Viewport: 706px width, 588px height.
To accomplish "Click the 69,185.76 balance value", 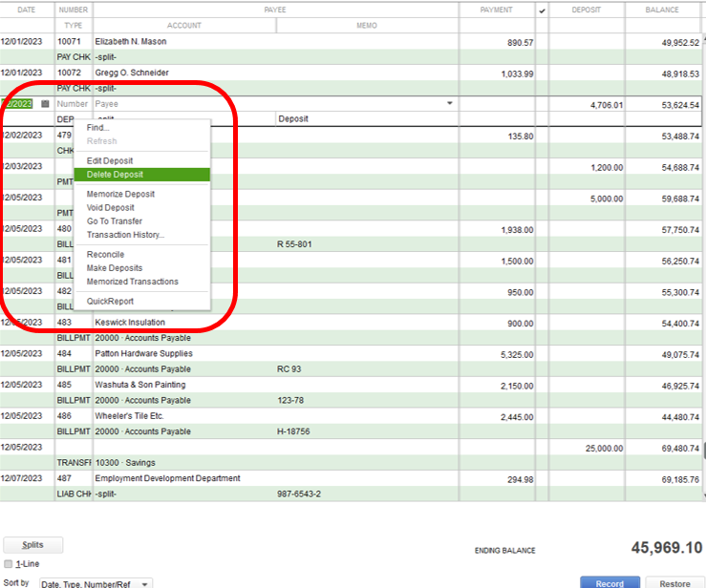I will [x=680, y=480].
